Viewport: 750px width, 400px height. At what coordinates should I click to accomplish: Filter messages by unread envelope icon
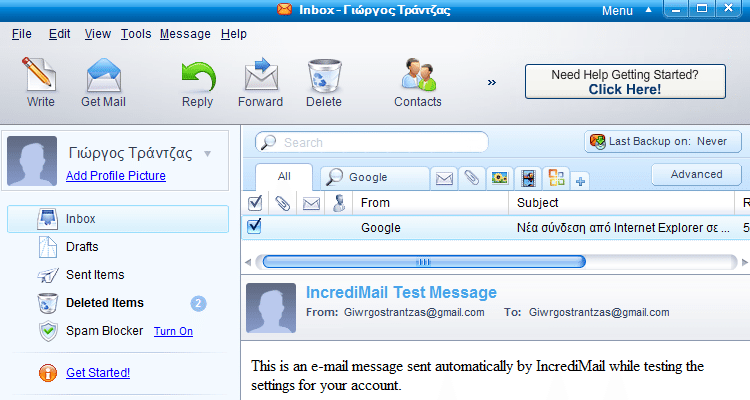[444, 178]
